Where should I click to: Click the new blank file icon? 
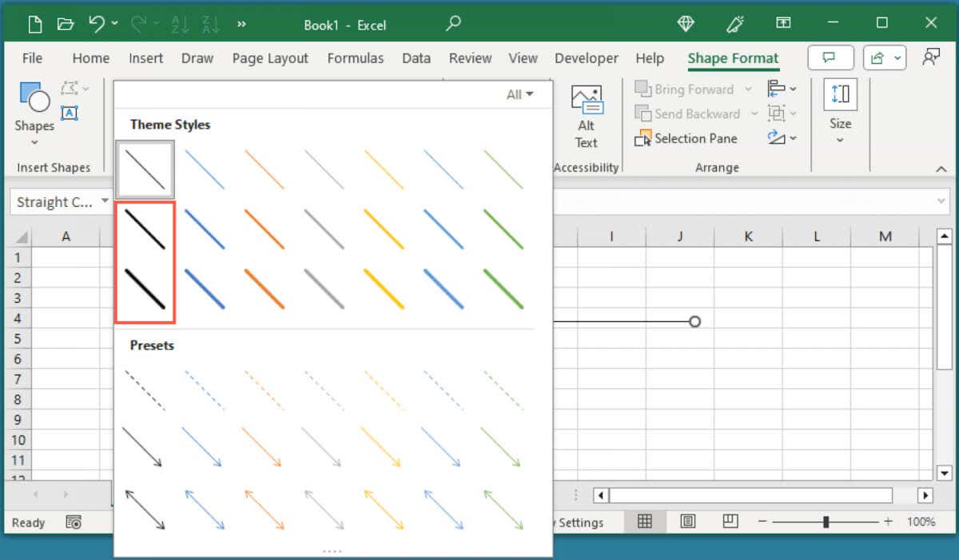[34, 25]
